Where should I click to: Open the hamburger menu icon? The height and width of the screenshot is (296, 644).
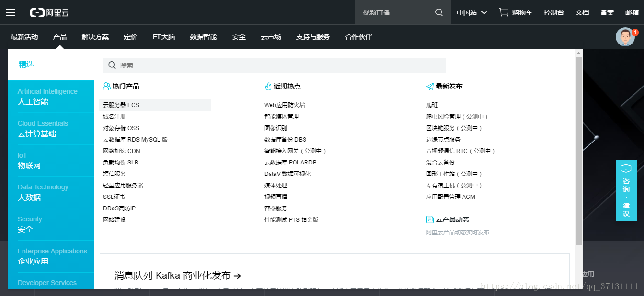[x=11, y=12]
